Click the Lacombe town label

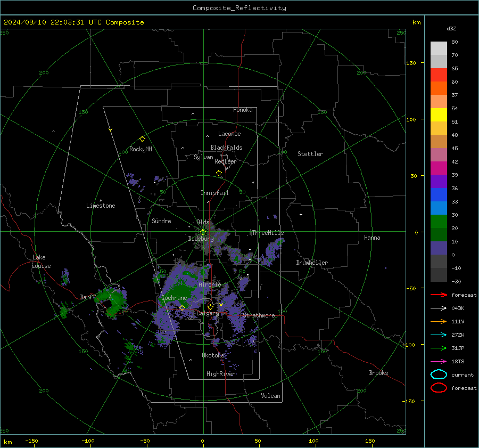pos(229,134)
